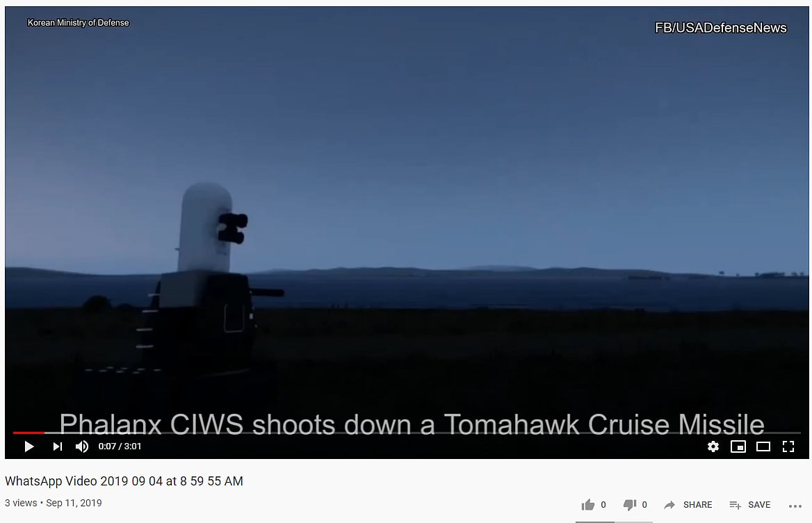Open the three-dot more actions menu
Screen dimensions: 812x523
pyautogui.click(x=795, y=506)
